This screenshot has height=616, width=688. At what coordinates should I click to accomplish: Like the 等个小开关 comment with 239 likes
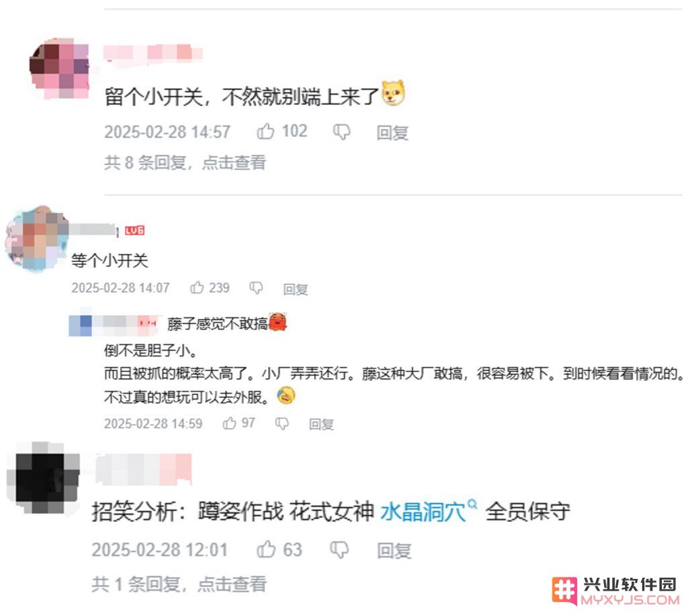(197, 288)
